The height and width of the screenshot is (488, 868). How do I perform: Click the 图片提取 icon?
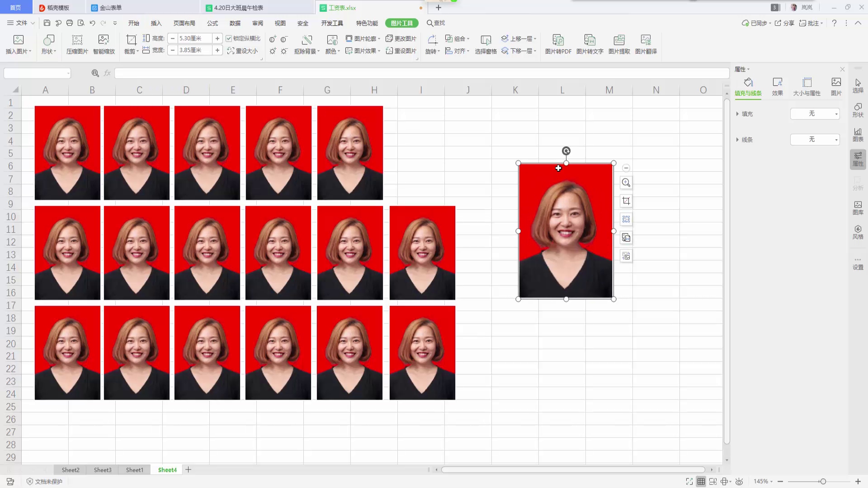coord(619,40)
